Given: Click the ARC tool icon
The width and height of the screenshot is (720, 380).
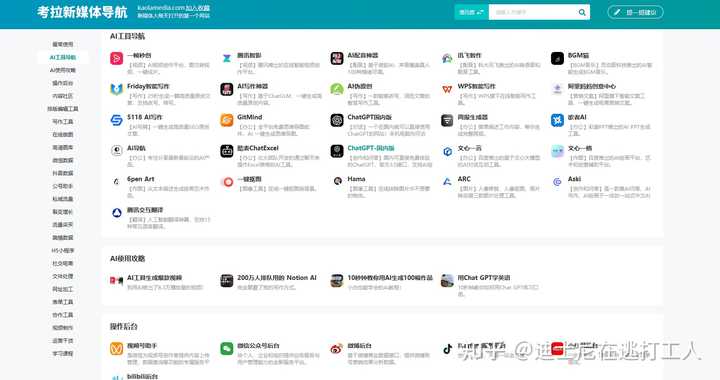Looking at the screenshot, I should click(x=447, y=182).
